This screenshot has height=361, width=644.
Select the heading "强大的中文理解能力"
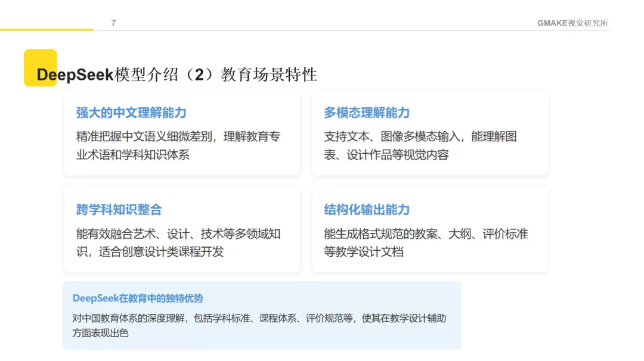pyautogui.click(x=131, y=113)
